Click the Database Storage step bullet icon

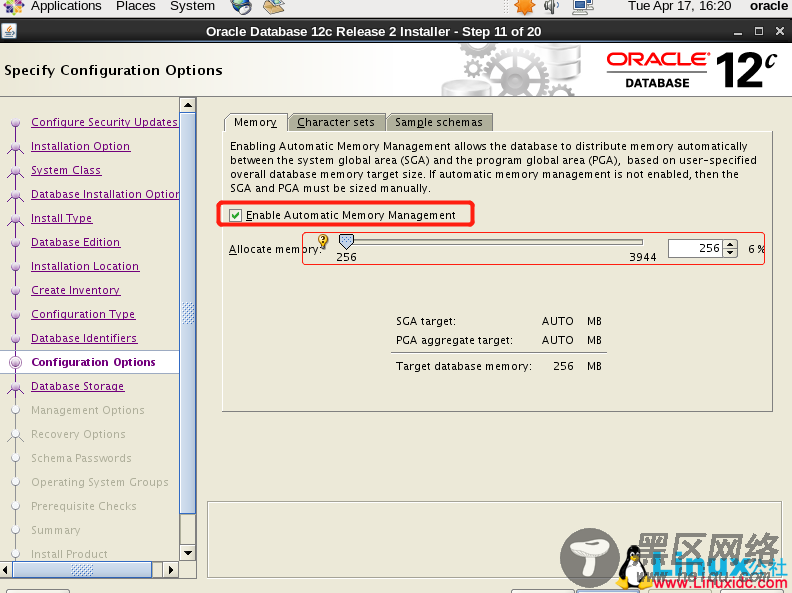click(16, 386)
